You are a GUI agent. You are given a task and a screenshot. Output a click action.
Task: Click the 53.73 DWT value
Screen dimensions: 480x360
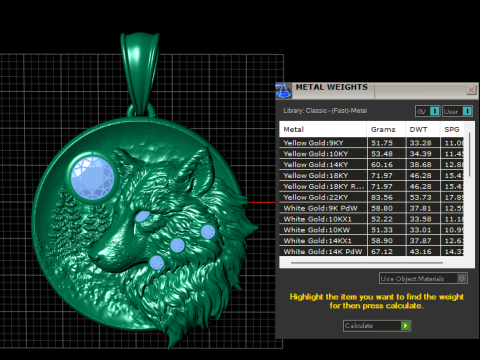(421, 197)
